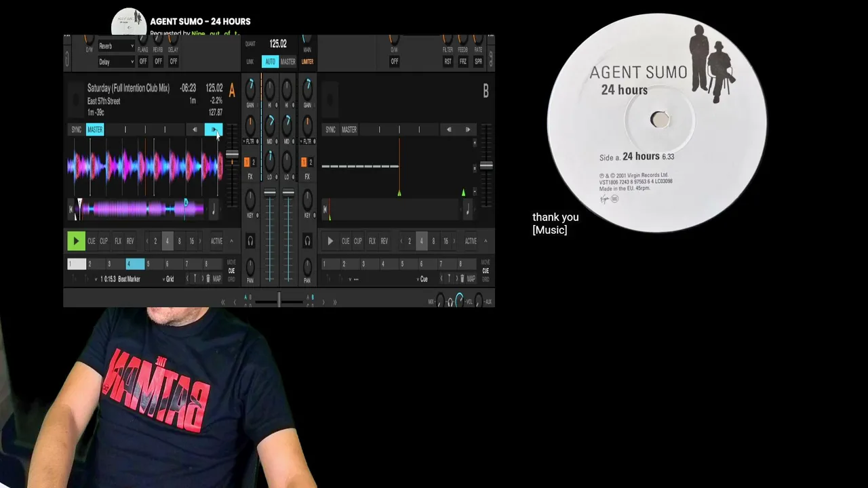Open the Grid cue type dropdown on deck A
This screenshot has width=868, height=488.
(169, 279)
